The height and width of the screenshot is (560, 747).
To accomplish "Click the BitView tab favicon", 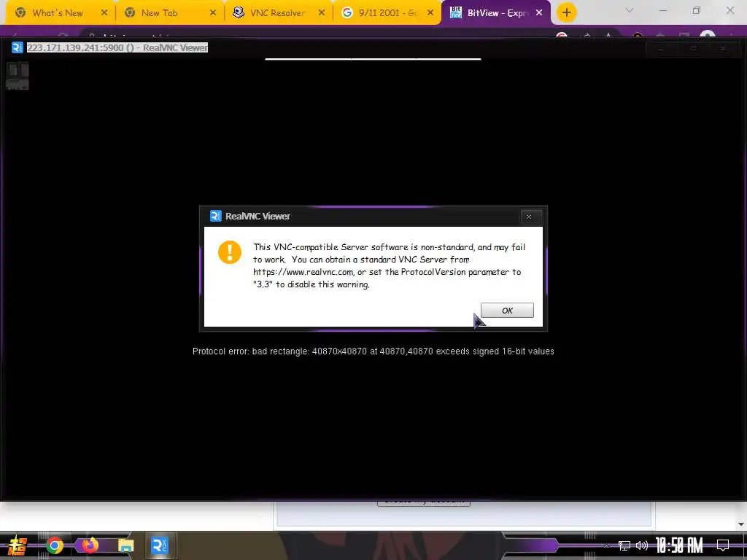I will point(456,12).
